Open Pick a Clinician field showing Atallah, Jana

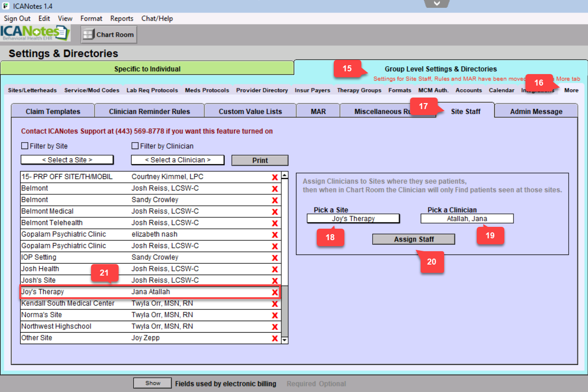467,219
